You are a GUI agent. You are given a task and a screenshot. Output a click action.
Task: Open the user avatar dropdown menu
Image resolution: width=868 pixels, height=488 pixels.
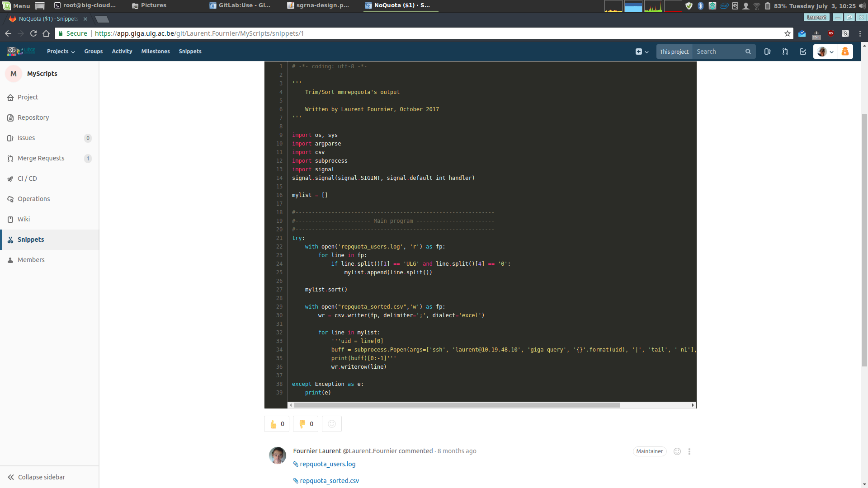826,52
